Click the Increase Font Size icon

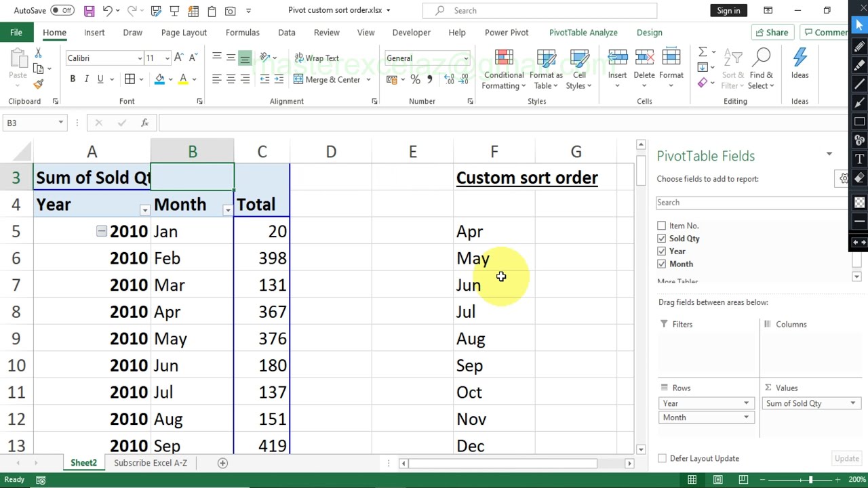pos(178,58)
